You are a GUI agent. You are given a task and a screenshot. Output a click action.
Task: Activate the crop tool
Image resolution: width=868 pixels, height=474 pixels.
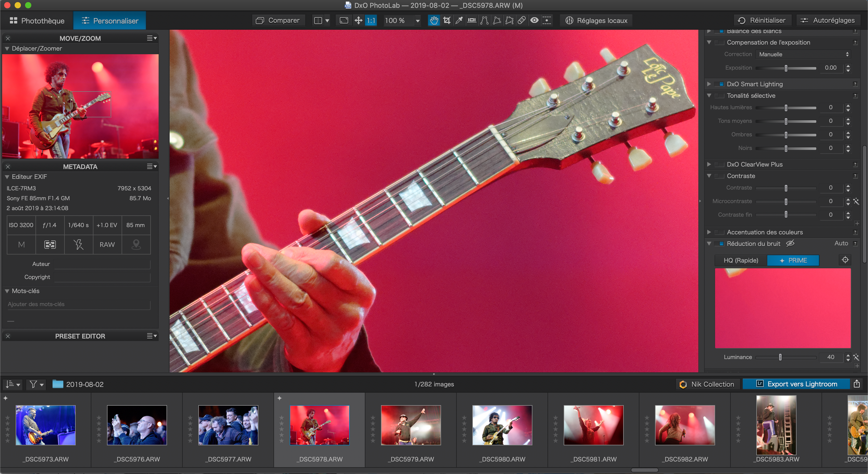pos(447,21)
